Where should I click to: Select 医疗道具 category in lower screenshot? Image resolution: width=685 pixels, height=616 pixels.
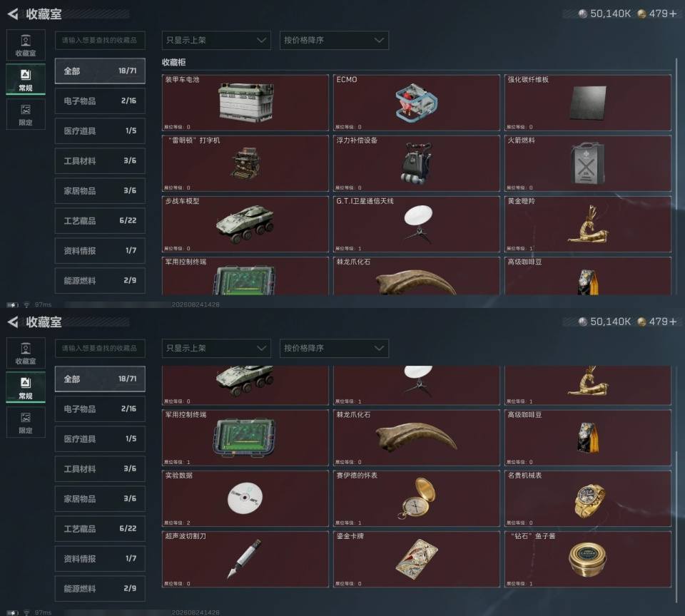pos(100,438)
